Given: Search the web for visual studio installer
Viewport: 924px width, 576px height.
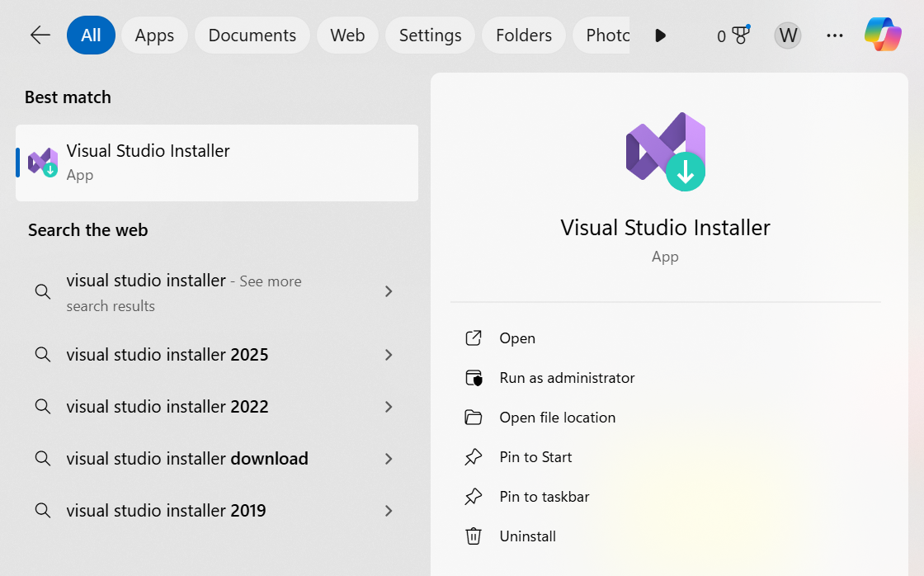Looking at the screenshot, I should 217,292.
